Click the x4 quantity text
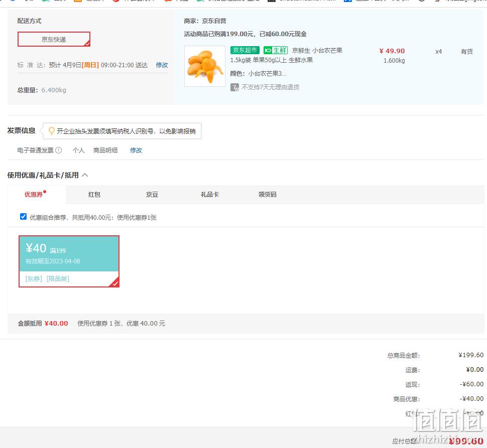The image size is (487, 448). [438, 52]
